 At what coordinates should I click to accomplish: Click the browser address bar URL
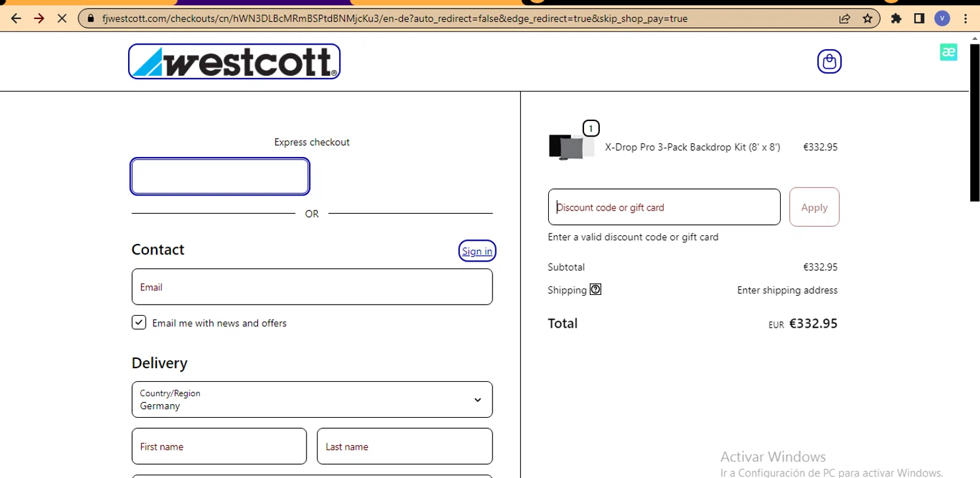395,18
